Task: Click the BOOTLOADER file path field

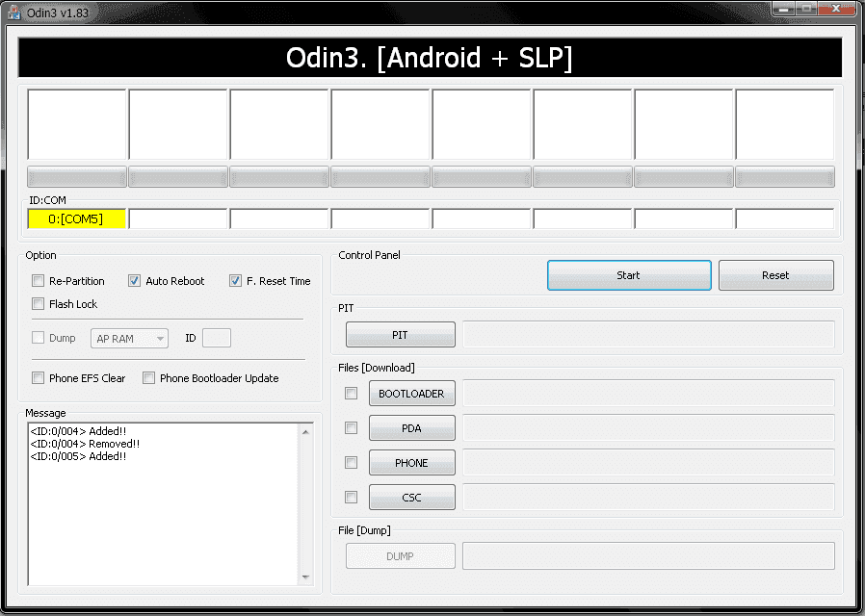Action: pos(649,394)
